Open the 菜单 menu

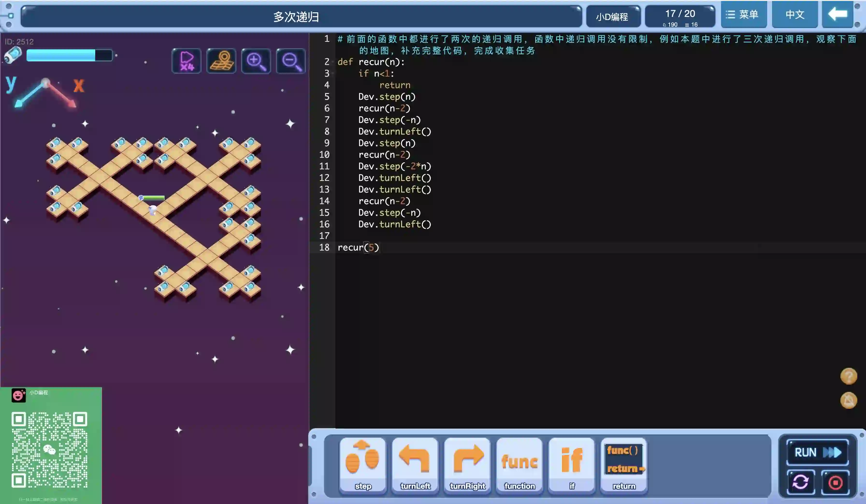(x=743, y=14)
